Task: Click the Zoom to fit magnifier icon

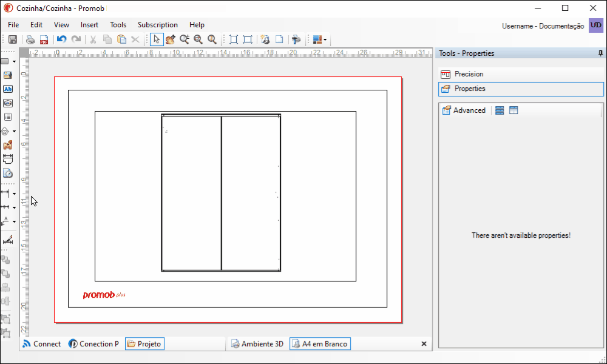Action: (212, 39)
